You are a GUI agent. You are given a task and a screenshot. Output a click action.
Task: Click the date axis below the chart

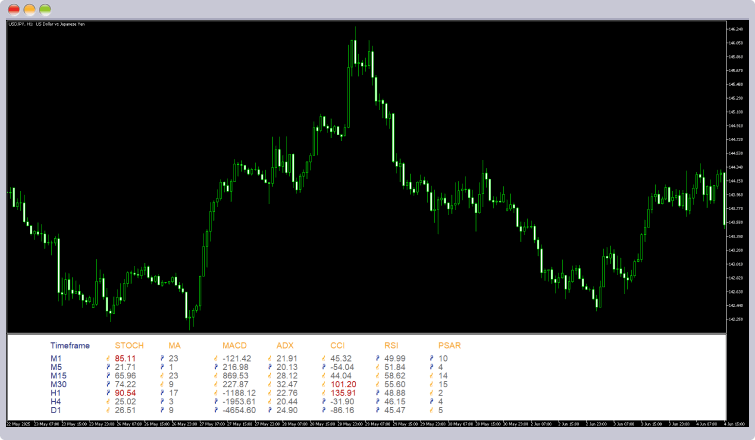click(x=366, y=424)
